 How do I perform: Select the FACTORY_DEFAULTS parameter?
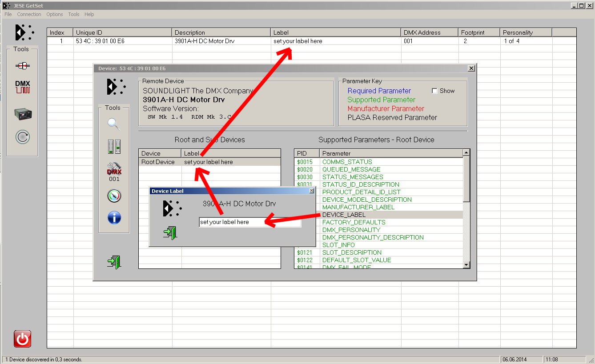[354, 222]
